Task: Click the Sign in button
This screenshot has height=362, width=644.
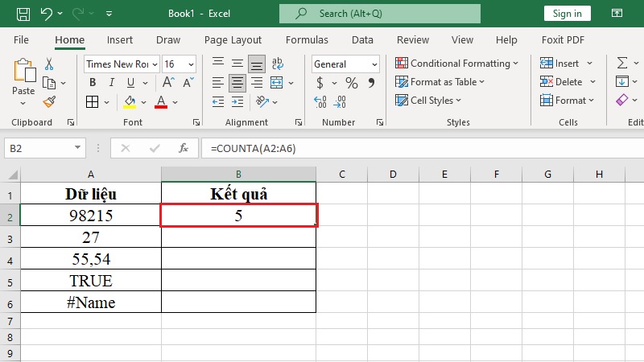Action: click(x=568, y=14)
